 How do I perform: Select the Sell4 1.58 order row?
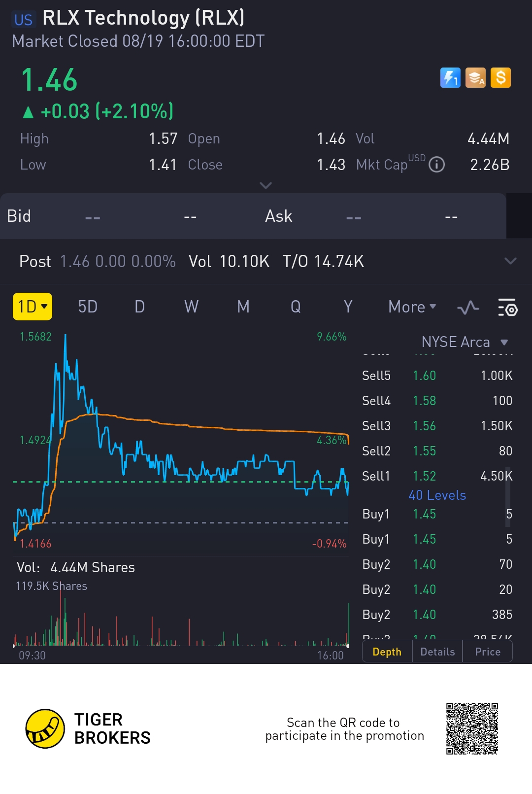click(437, 401)
